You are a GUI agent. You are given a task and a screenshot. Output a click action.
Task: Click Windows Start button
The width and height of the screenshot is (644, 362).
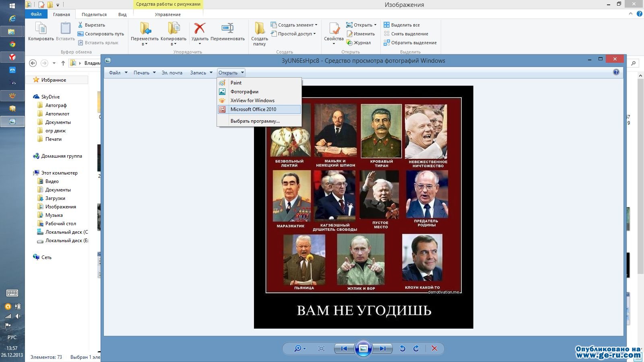point(12,6)
